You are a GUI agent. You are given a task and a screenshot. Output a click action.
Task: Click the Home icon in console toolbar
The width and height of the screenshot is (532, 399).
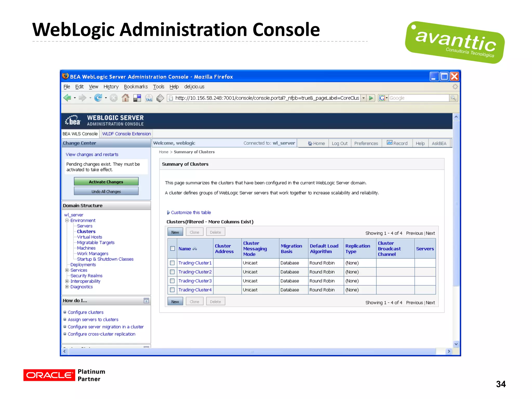pos(310,143)
